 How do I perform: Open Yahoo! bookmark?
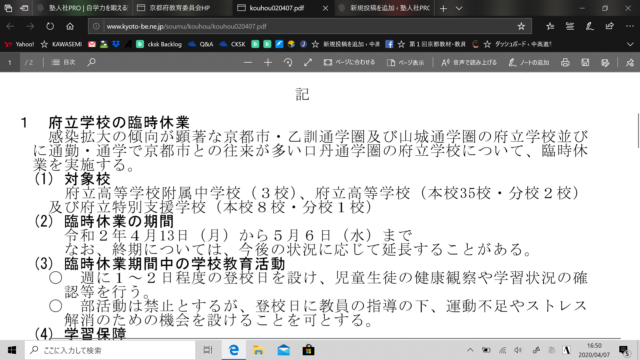point(19,44)
